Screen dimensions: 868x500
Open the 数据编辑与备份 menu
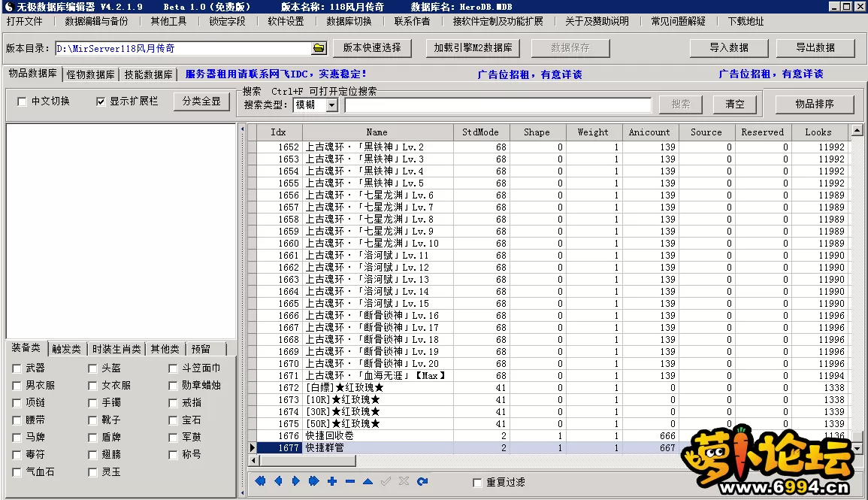[96, 22]
